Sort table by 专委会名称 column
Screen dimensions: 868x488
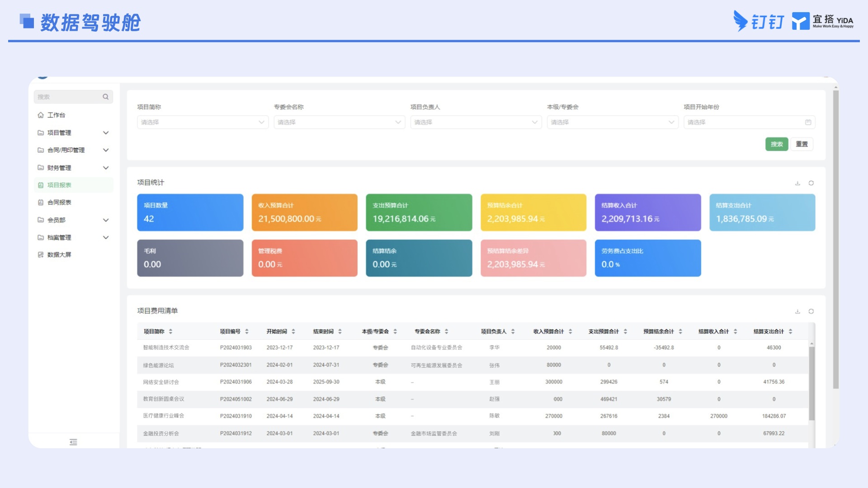click(x=446, y=331)
